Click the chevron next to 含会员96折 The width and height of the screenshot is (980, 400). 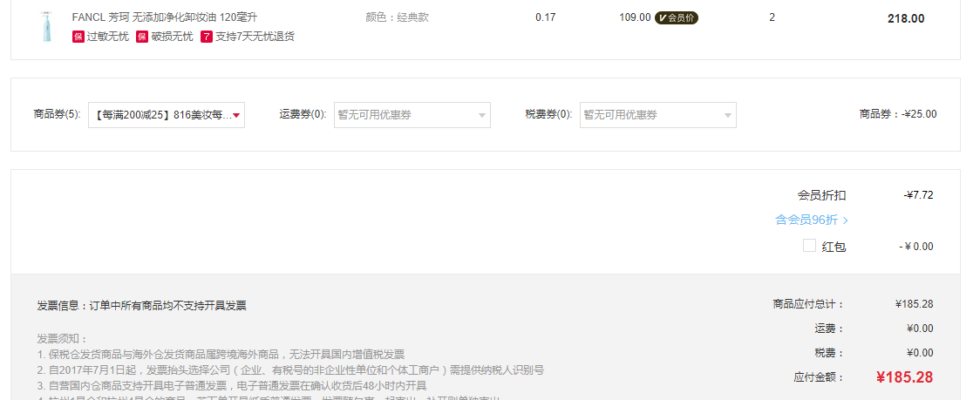(845, 220)
